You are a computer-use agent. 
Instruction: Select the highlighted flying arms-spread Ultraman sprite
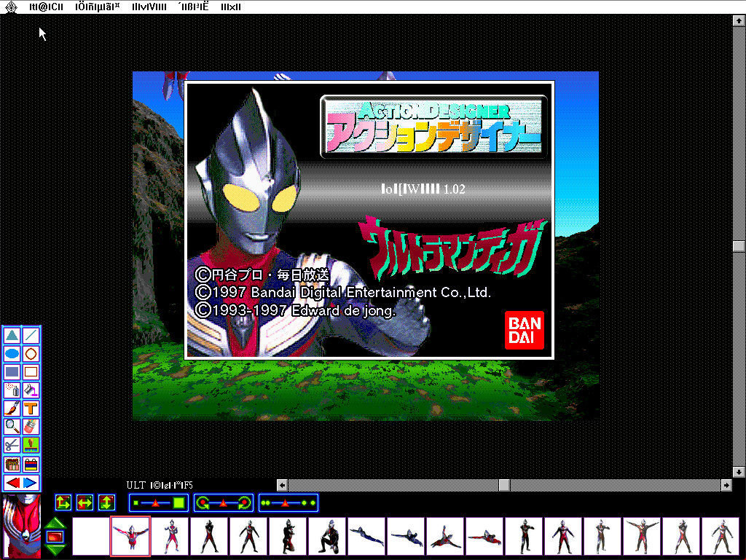click(x=130, y=536)
